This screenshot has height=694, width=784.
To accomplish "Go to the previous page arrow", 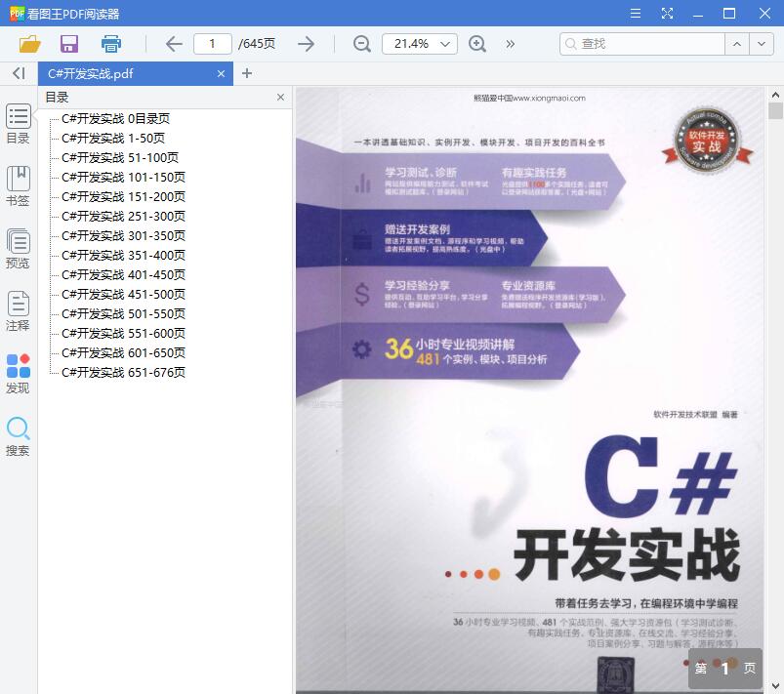I will (174, 44).
